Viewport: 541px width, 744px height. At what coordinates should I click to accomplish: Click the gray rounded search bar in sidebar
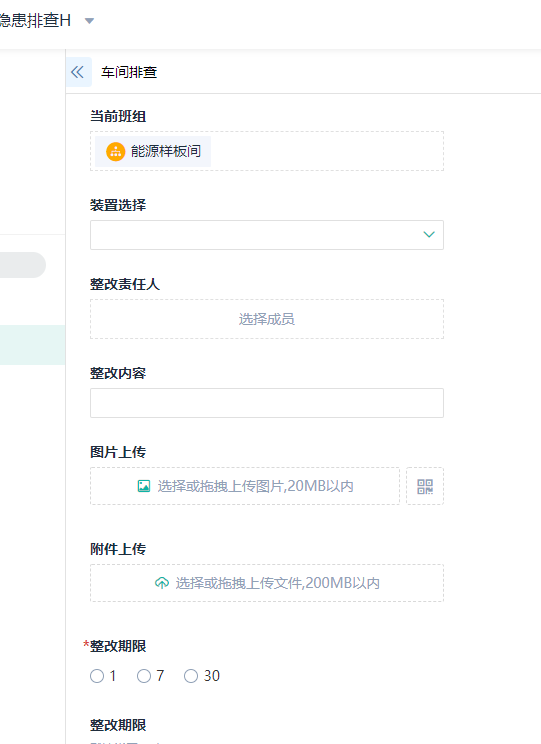pos(23,265)
